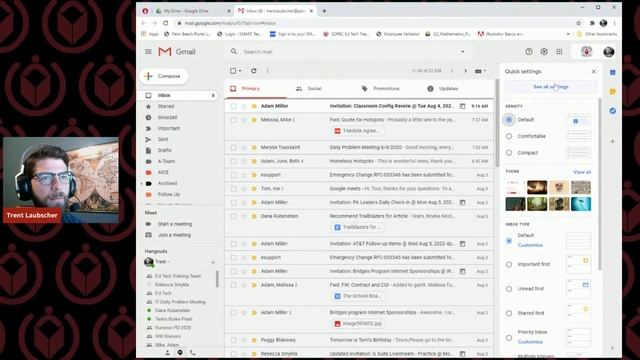Star the Adam Miller Classroom Config Review email
The image size is (640, 360).
point(244,106)
